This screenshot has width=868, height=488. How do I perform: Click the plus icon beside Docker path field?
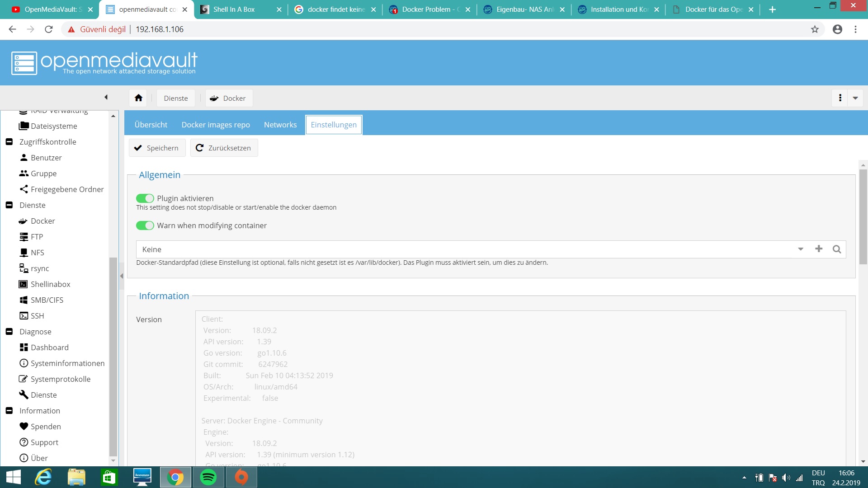click(819, 249)
